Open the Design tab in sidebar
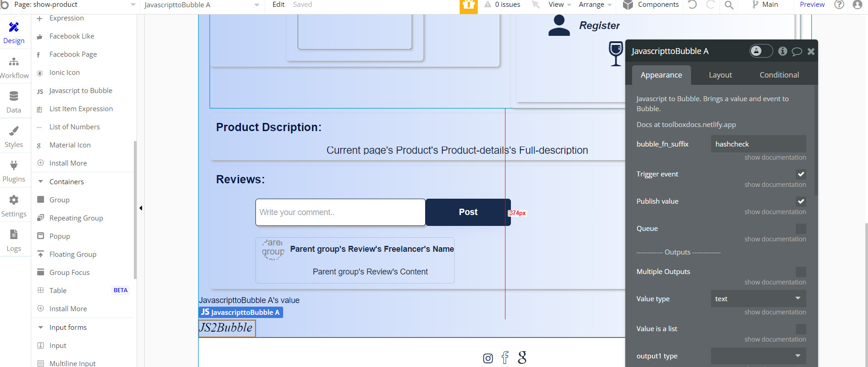 pyautogui.click(x=14, y=33)
